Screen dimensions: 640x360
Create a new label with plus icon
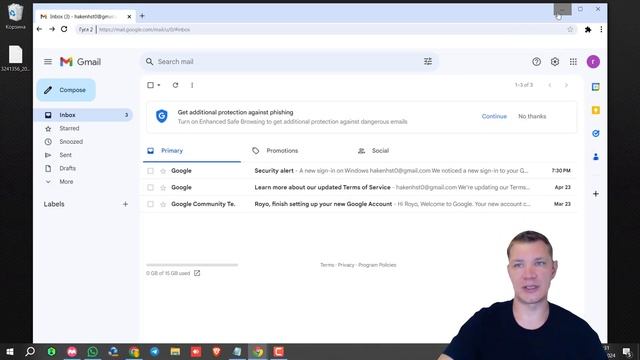(x=125, y=204)
